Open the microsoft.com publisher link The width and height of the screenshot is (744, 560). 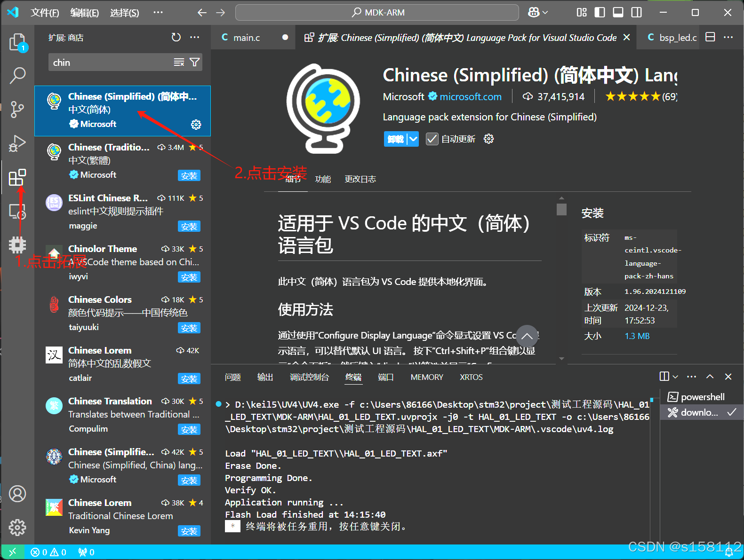(x=471, y=96)
